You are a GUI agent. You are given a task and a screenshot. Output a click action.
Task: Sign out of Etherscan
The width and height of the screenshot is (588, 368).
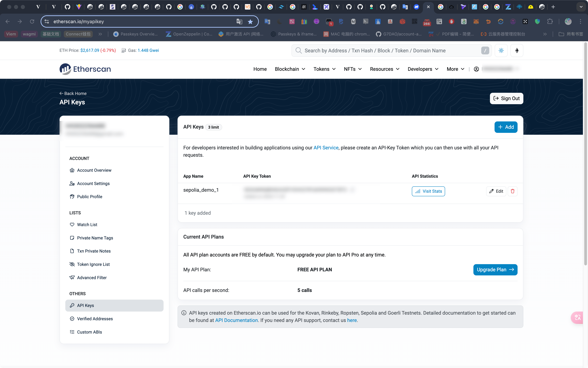click(x=506, y=98)
